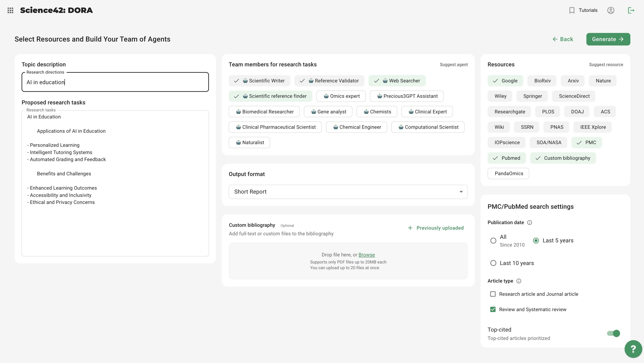Open the user account profile icon

click(x=611, y=10)
